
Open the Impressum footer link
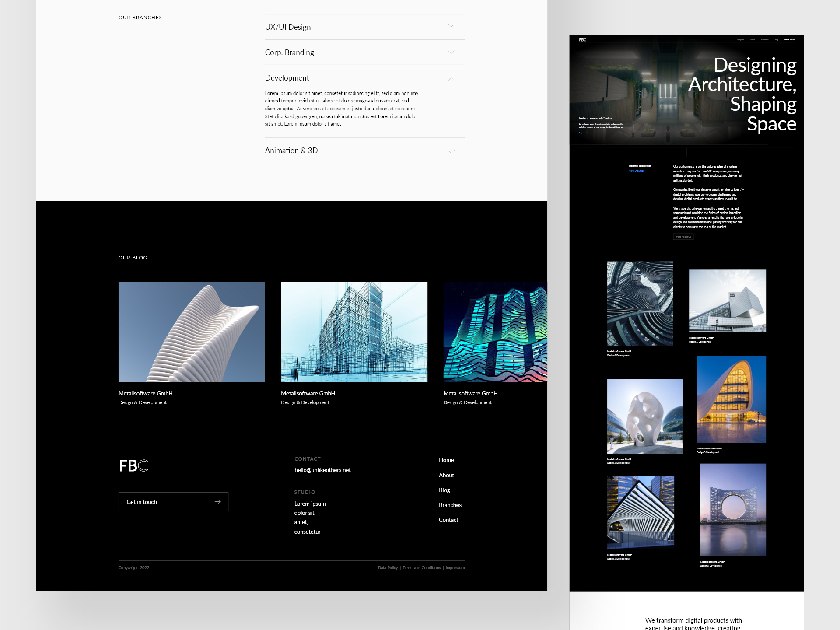[455, 568]
